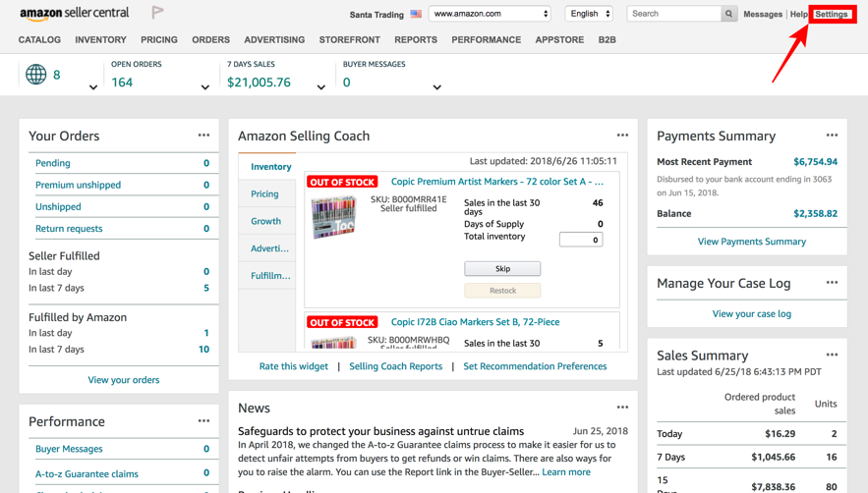Screen dimensions: 868x493
Task: Open the Pricing menu
Action: coord(159,40)
